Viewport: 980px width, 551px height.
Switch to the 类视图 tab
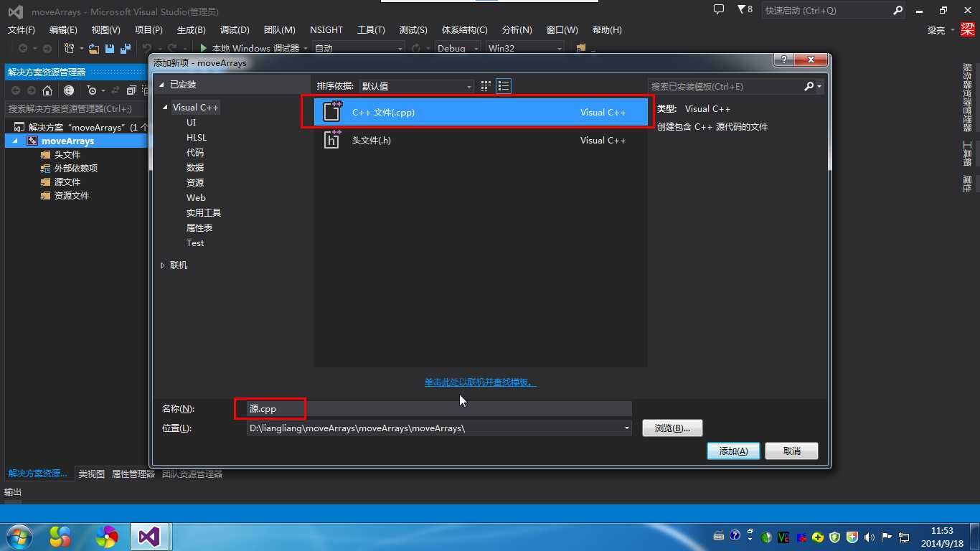tap(91, 474)
